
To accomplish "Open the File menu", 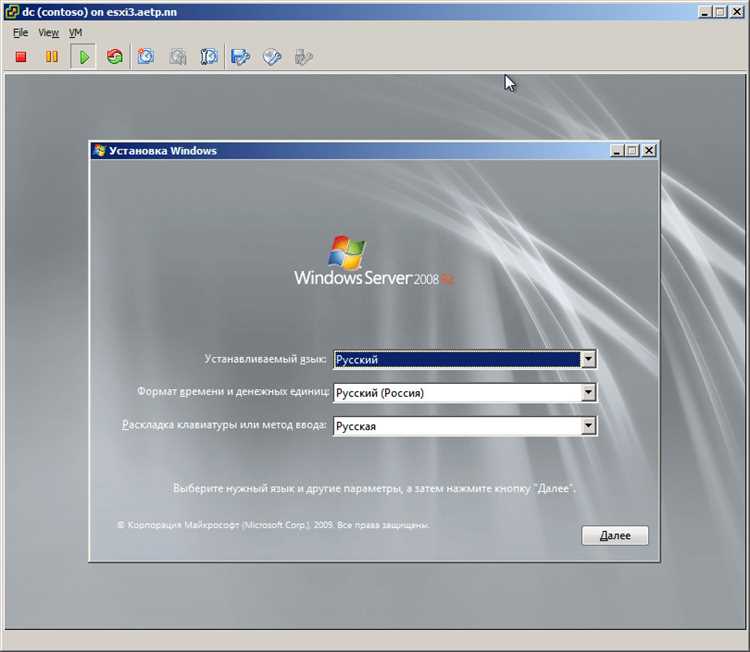I will click(20, 33).
